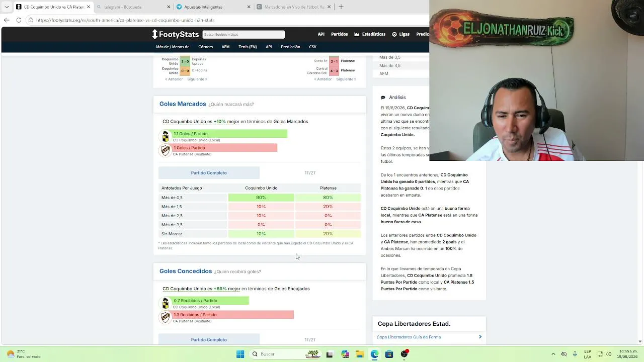Select Más de 4,5 in the sidebar list

pyautogui.click(x=390, y=65)
